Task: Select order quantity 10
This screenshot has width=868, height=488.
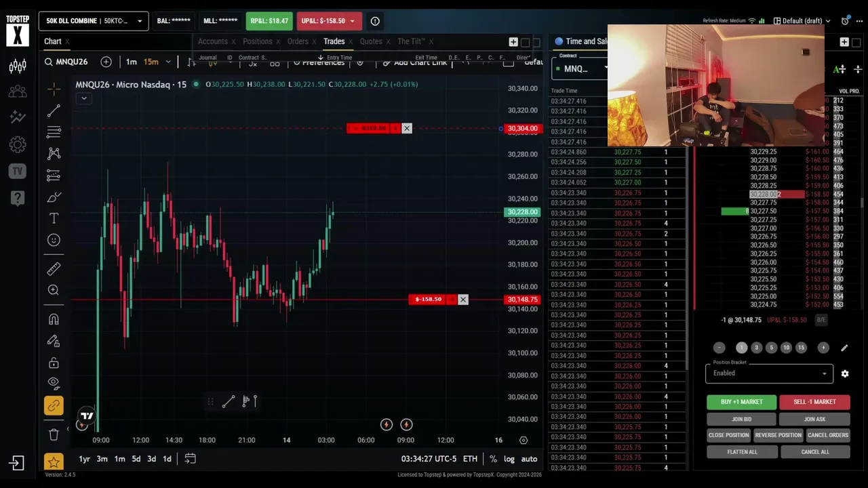Action: pos(786,348)
